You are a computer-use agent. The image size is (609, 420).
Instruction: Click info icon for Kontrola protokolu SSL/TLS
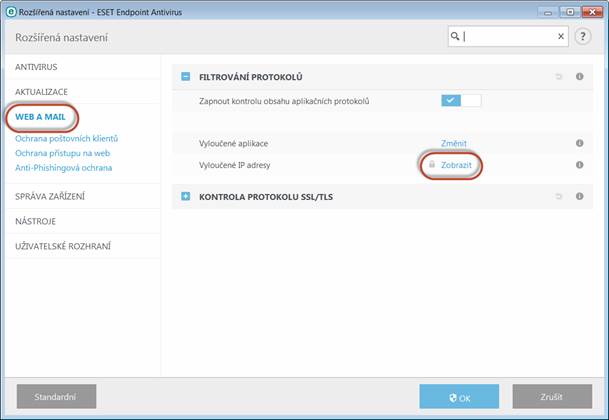pos(579,196)
